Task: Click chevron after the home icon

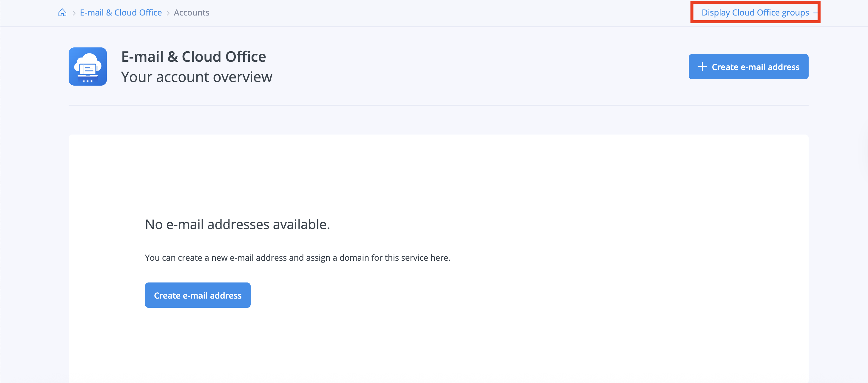Action: [74, 13]
